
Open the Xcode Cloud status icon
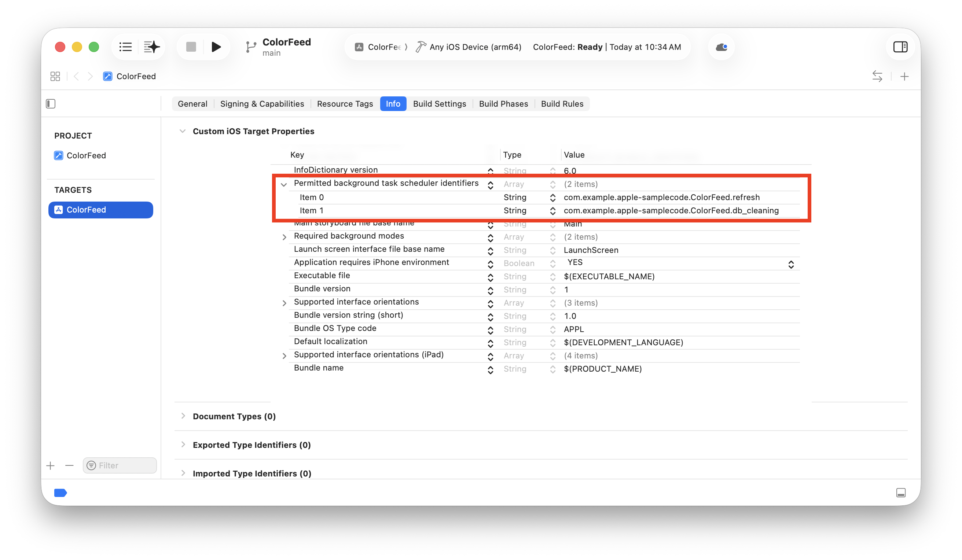point(721,47)
